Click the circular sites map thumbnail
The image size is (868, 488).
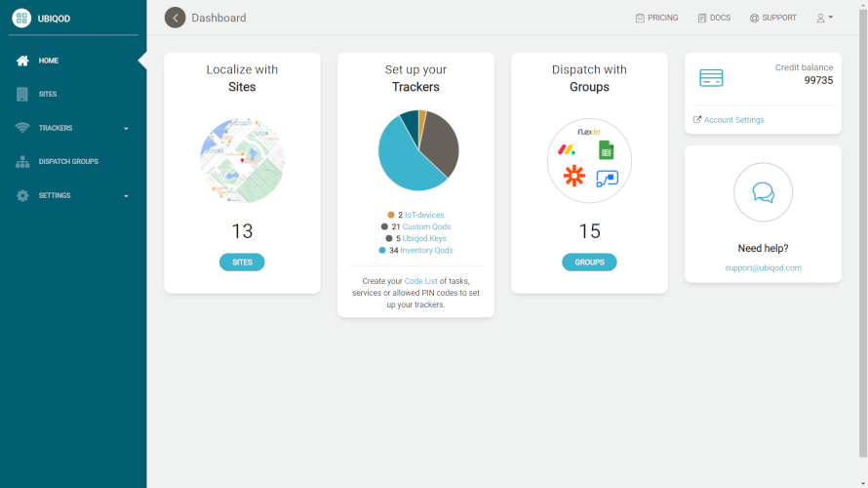pos(242,161)
